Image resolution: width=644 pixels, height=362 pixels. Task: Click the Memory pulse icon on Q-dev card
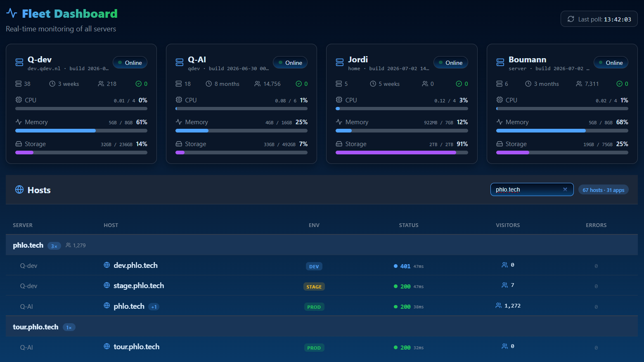click(19, 122)
